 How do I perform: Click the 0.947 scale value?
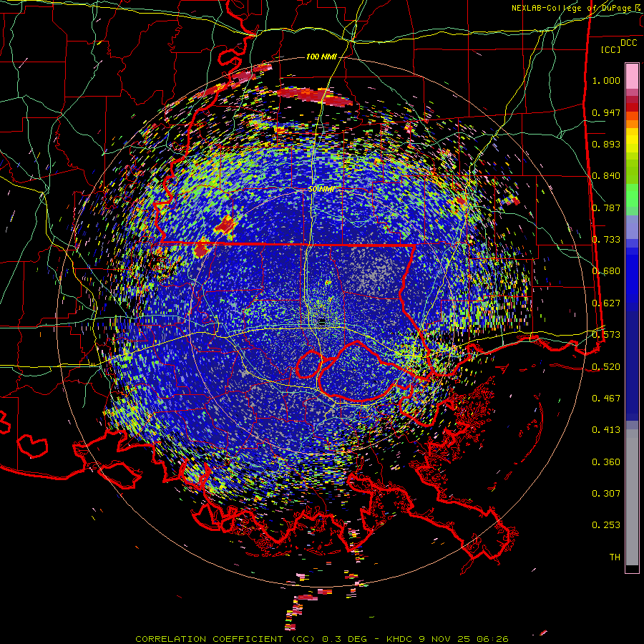606,112
